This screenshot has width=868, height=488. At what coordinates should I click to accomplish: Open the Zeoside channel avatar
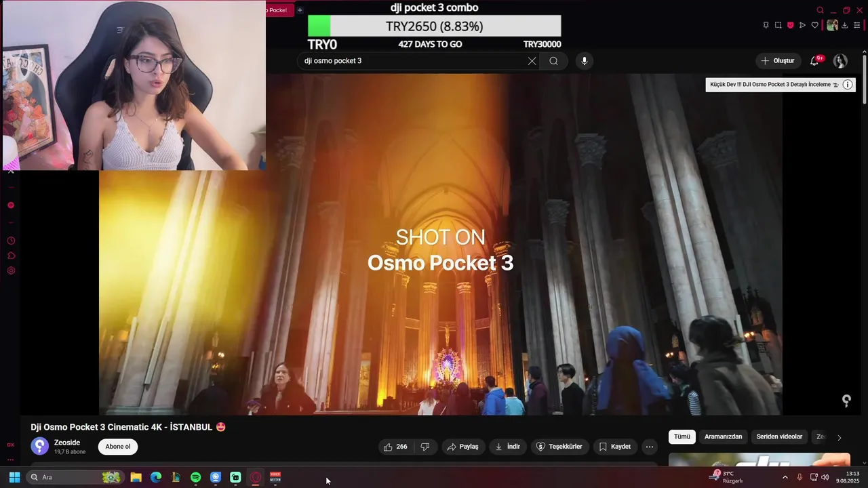40,446
